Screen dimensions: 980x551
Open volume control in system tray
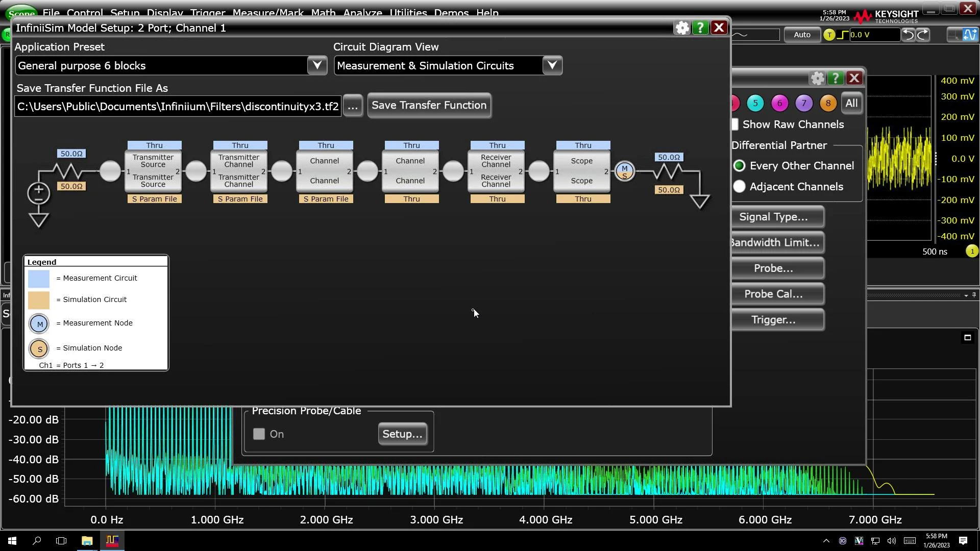point(892,541)
